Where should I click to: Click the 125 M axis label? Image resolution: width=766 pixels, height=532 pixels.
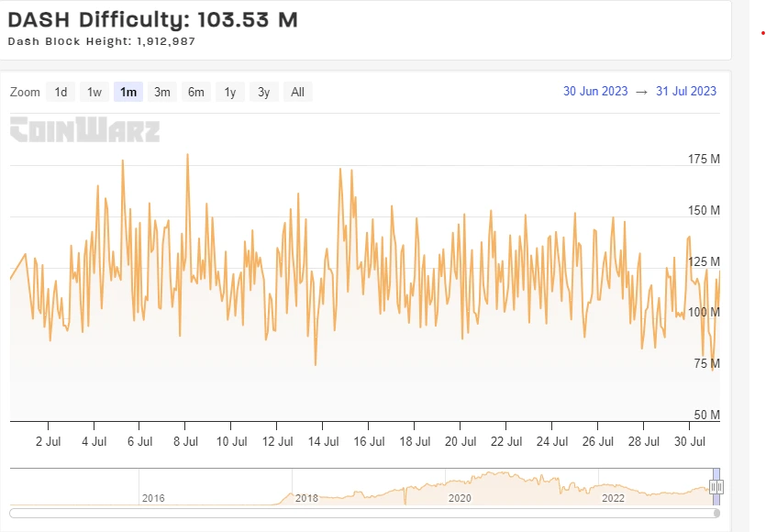tap(704, 261)
